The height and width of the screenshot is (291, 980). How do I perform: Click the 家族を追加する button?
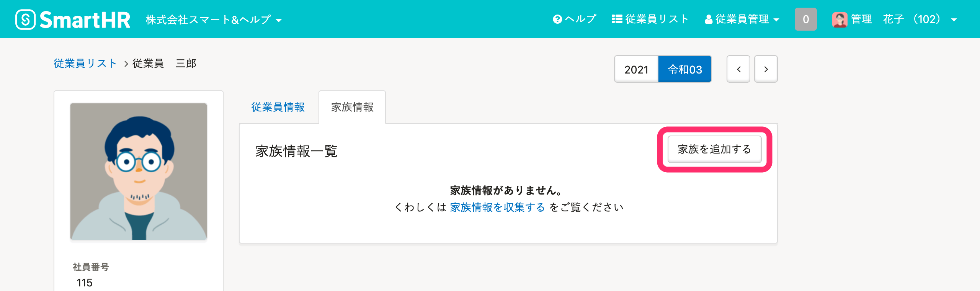(714, 149)
